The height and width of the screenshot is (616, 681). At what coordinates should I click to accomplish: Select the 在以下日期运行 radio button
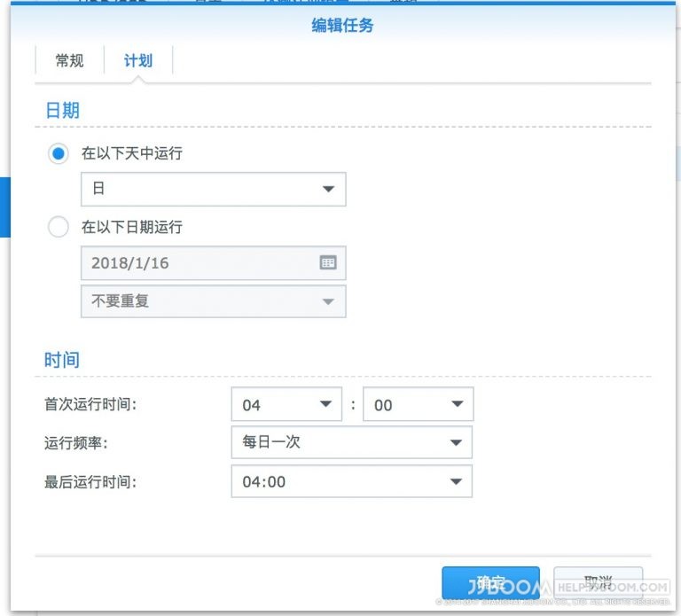point(59,227)
